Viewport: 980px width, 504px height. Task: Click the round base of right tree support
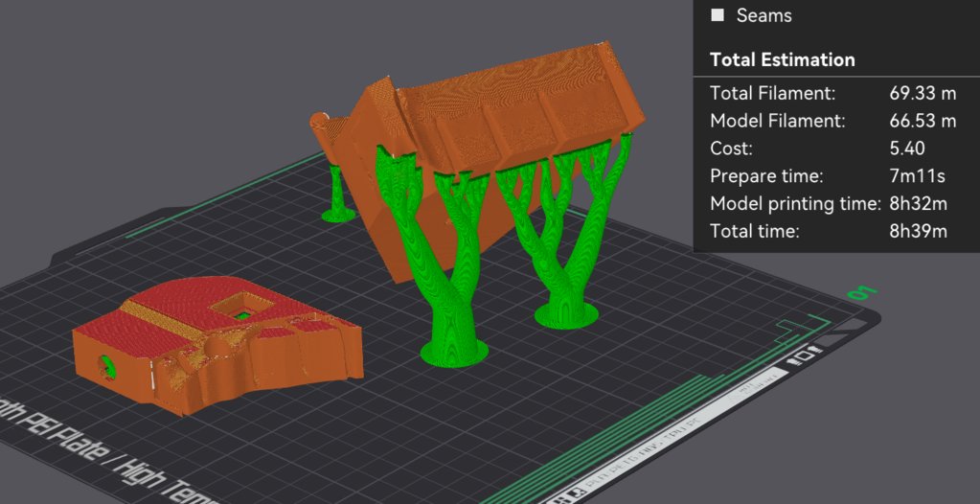click(567, 315)
